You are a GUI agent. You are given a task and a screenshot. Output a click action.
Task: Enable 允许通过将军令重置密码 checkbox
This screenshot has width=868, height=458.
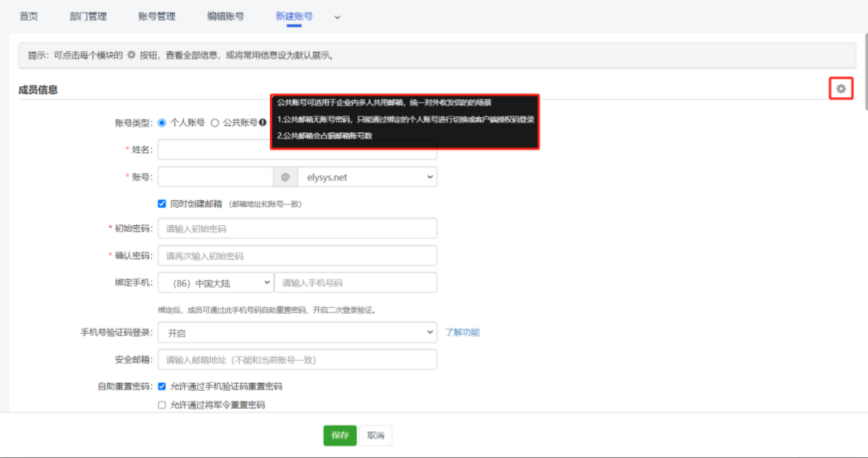(x=162, y=405)
